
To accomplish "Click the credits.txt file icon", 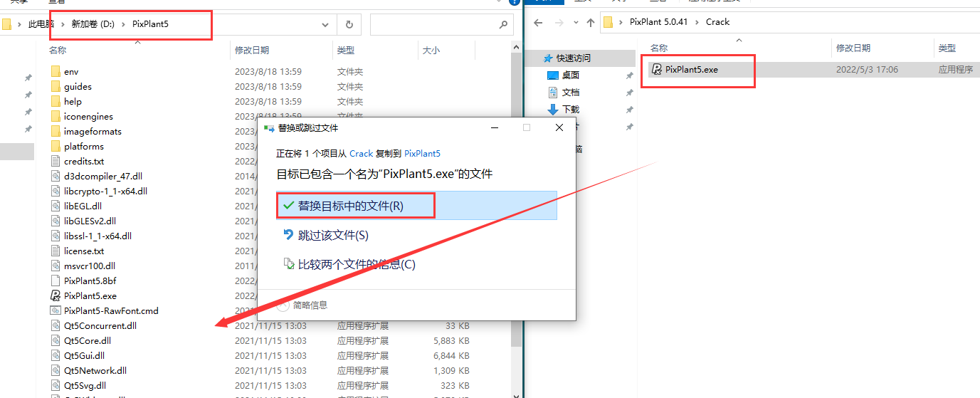I will (x=56, y=161).
